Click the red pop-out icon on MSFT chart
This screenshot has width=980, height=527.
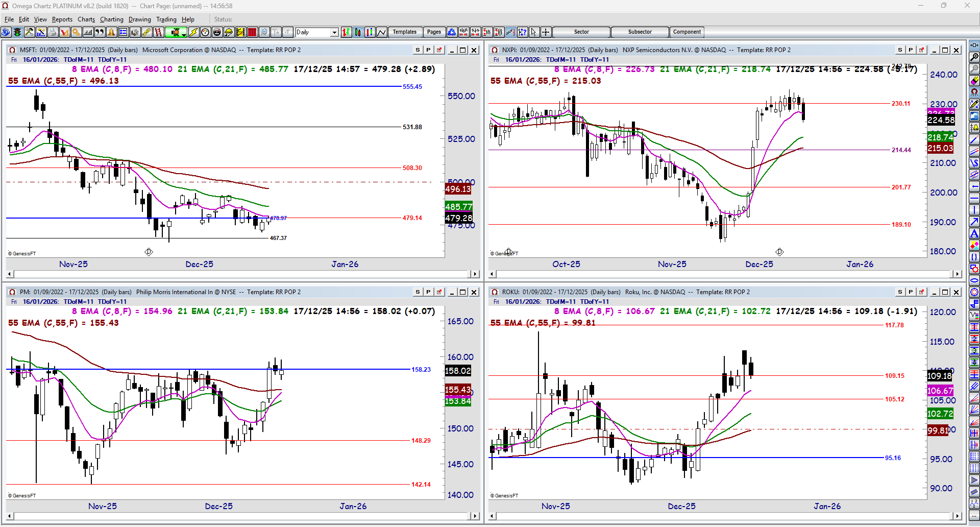coord(439,50)
